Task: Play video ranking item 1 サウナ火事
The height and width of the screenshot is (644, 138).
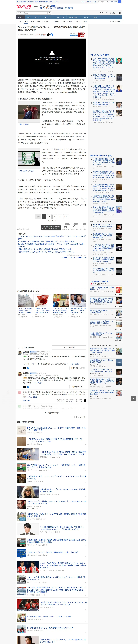Action: (x=119, y=227)
